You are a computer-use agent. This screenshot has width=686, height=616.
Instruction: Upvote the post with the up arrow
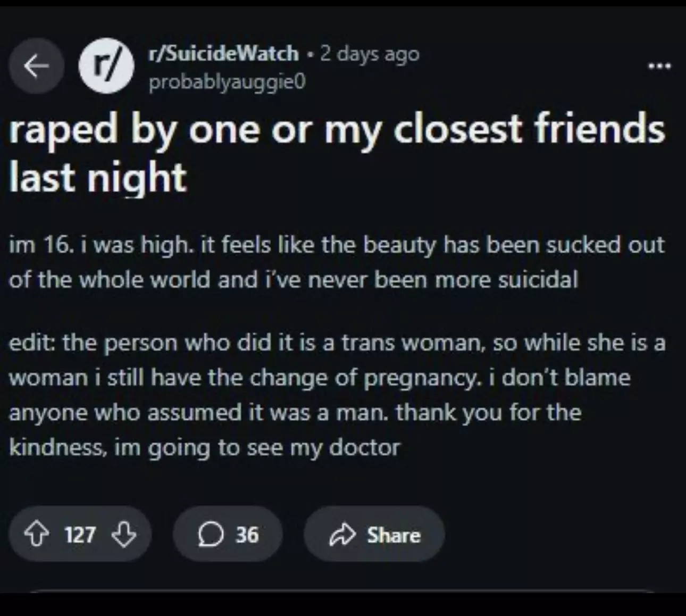(x=37, y=535)
